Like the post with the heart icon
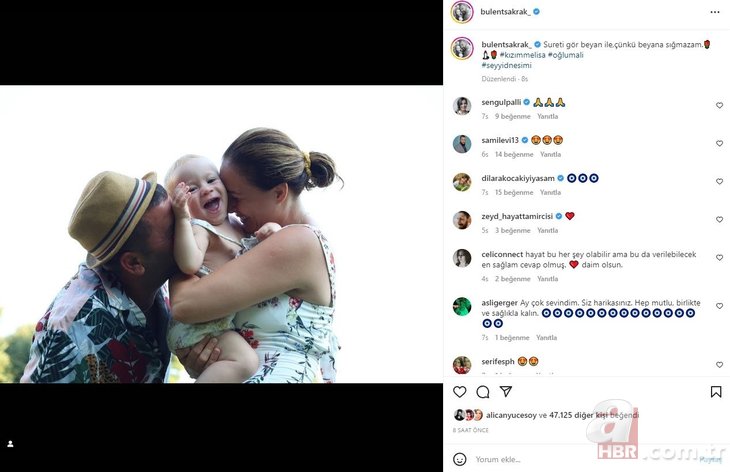This screenshot has width=730, height=472. (x=460, y=392)
